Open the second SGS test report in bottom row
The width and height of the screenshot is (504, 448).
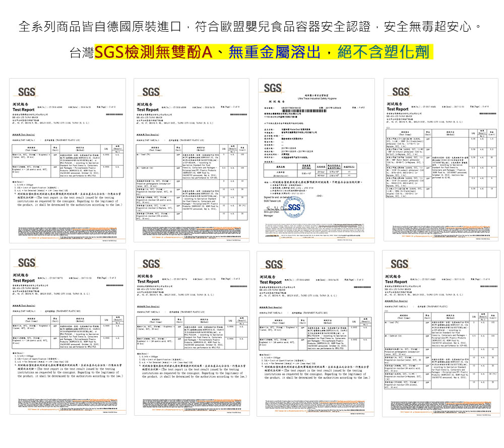pyautogui.click(x=192, y=333)
